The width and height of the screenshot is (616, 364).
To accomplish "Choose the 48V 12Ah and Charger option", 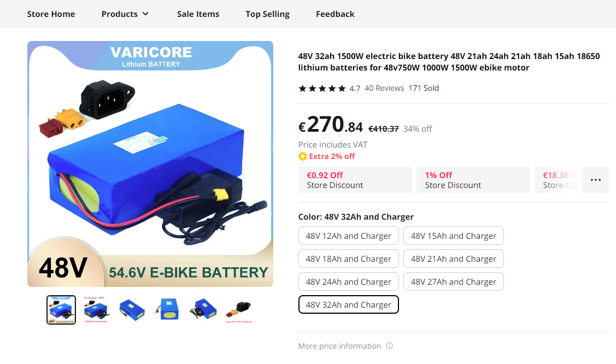I will [x=349, y=236].
